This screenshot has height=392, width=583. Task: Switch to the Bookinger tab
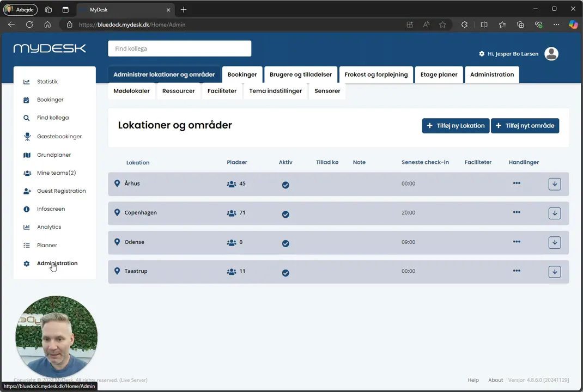[x=242, y=75]
